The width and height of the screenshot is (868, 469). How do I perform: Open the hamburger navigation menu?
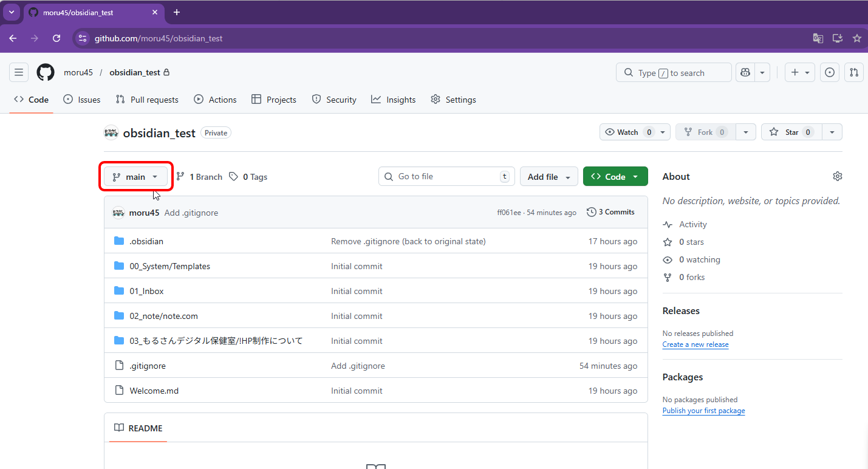coord(19,72)
